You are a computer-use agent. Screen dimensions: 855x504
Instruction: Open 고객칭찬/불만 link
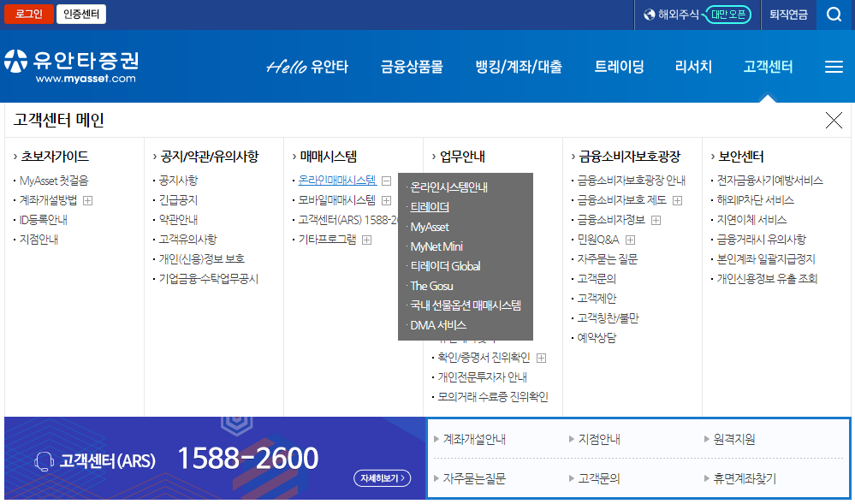pyautogui.click(x=608, y=318)
